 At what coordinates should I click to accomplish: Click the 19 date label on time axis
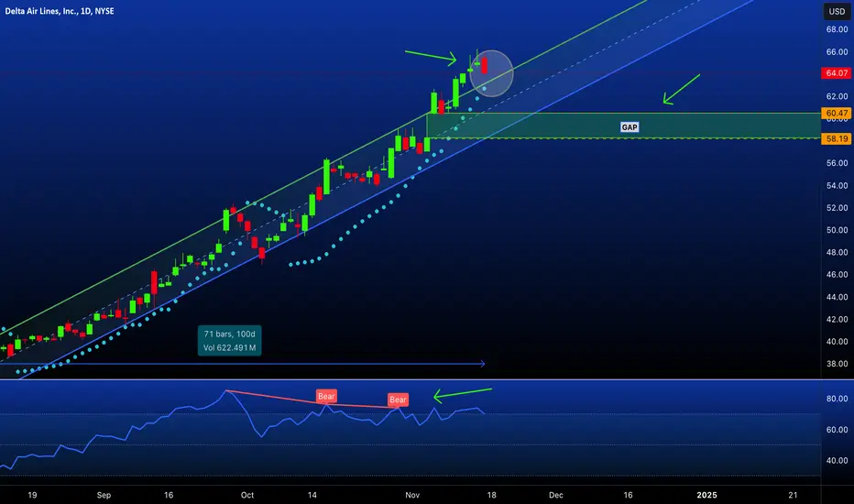pyautogui.click(x=32, y=495)
